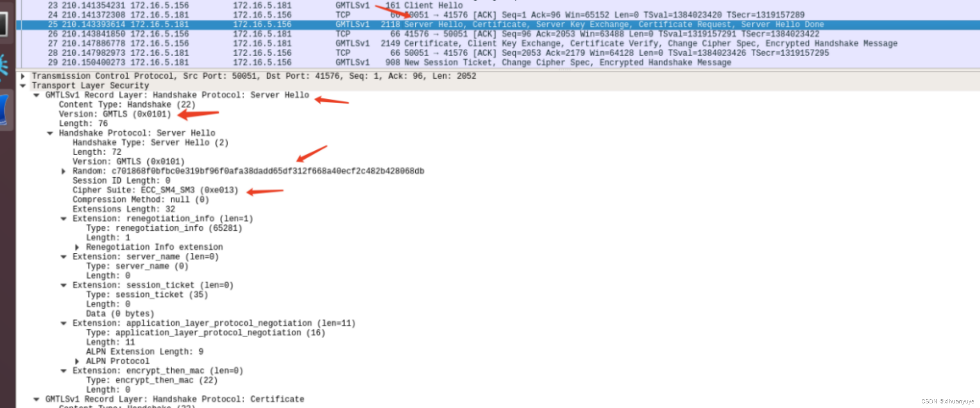
Task: Select the Length: 72 field
Action: pyautogui.click(x=97, y=152)
